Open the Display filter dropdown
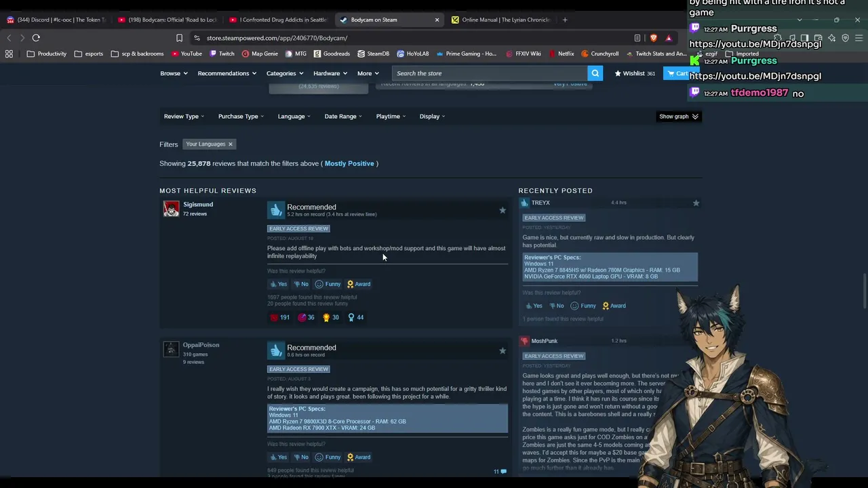Image resolution: width=868 pixels, height=488 pixels. pos(432,117)
